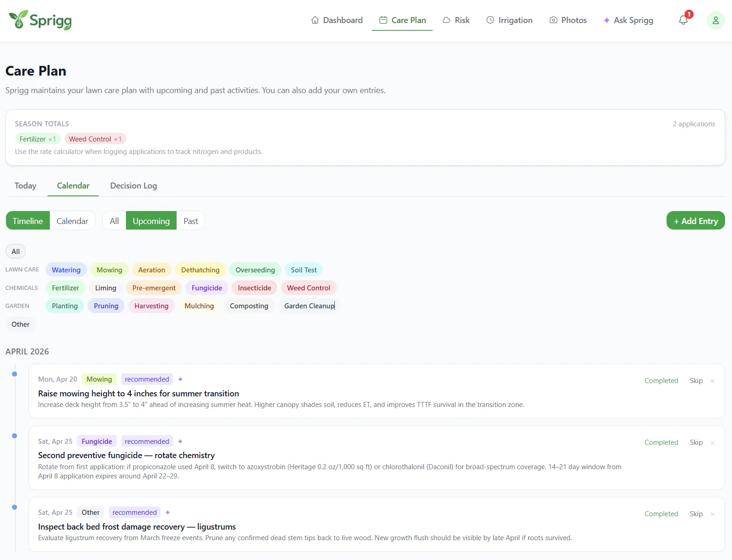Click the sparkle icon on Fungicide entry
The width and height of the screenshot is (732, 560).
tap(180, 442)
